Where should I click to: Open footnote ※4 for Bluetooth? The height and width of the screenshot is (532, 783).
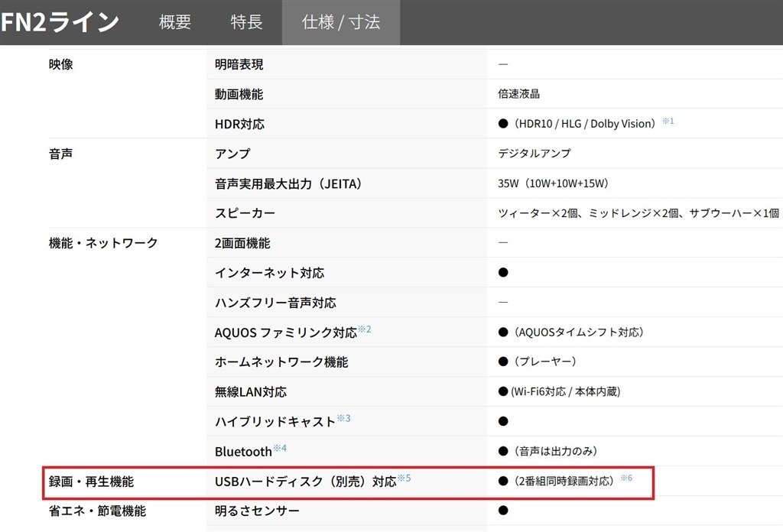pyautogui.click(x=279, y=446)
